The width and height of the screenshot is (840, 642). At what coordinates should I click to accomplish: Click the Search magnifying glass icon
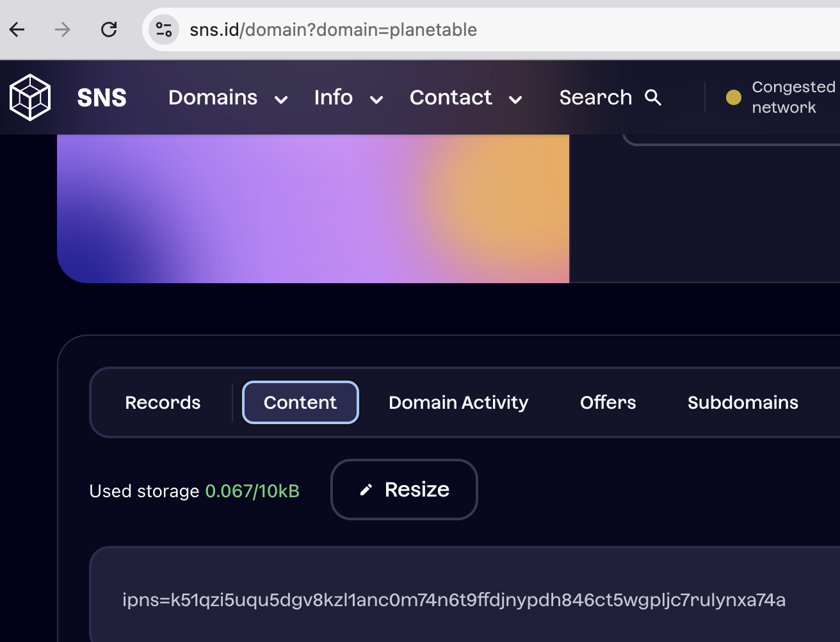[653, 97]
